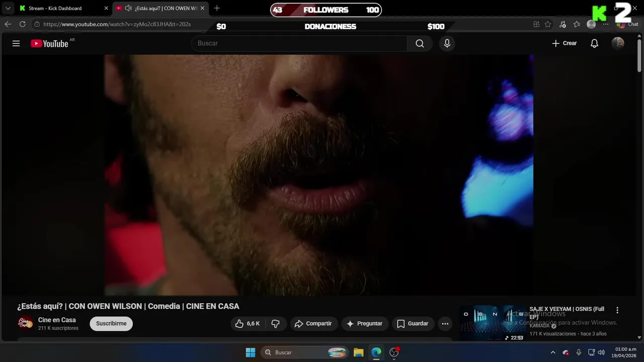Select the ¿Estás aquí? YouTube browser tab
This screenshot has height=362, width=644.
click(x=161, y=8)
